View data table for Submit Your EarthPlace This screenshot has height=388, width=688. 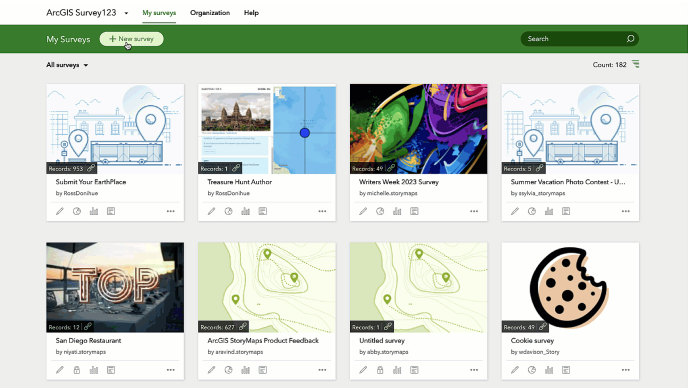[x=111, y=211]
